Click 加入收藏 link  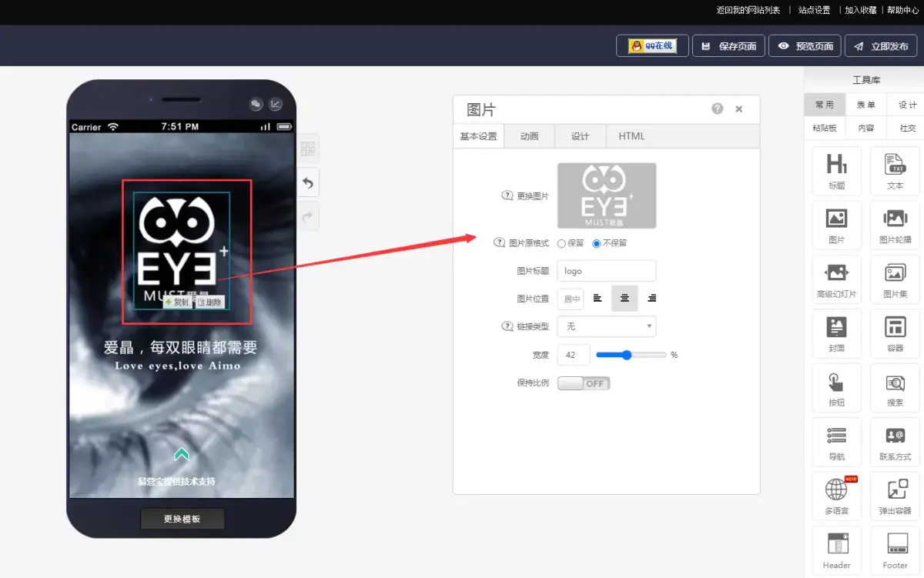point(861,10)
